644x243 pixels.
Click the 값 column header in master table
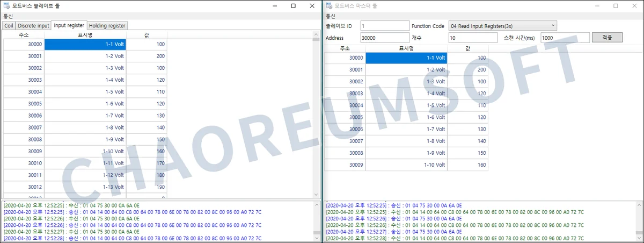tap(468, 48)
